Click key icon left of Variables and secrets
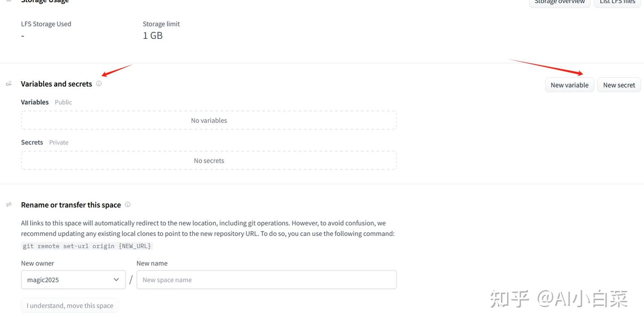Image resolution: width=644 pixels, height=325 pixels. click(x=8, y=84)
